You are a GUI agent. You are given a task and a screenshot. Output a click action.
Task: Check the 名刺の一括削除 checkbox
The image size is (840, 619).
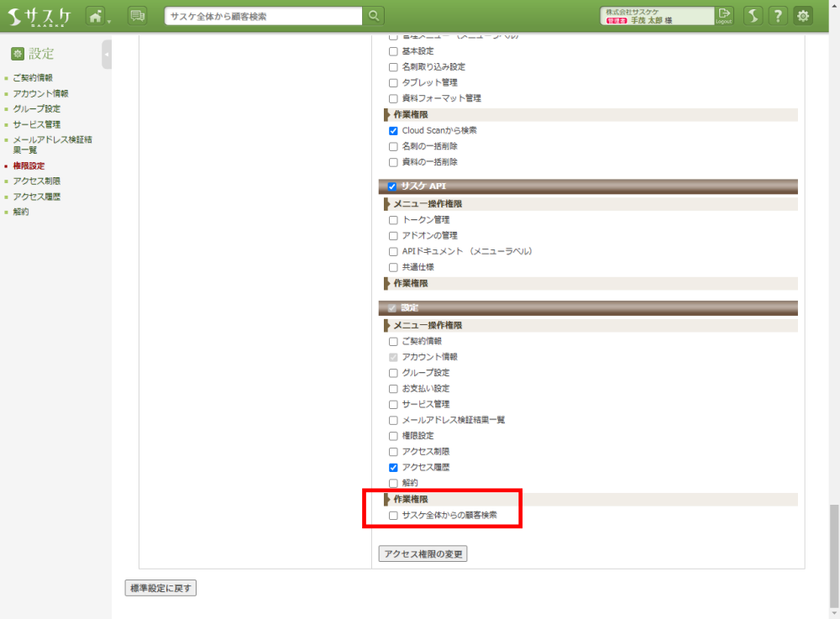click(393, 147)
